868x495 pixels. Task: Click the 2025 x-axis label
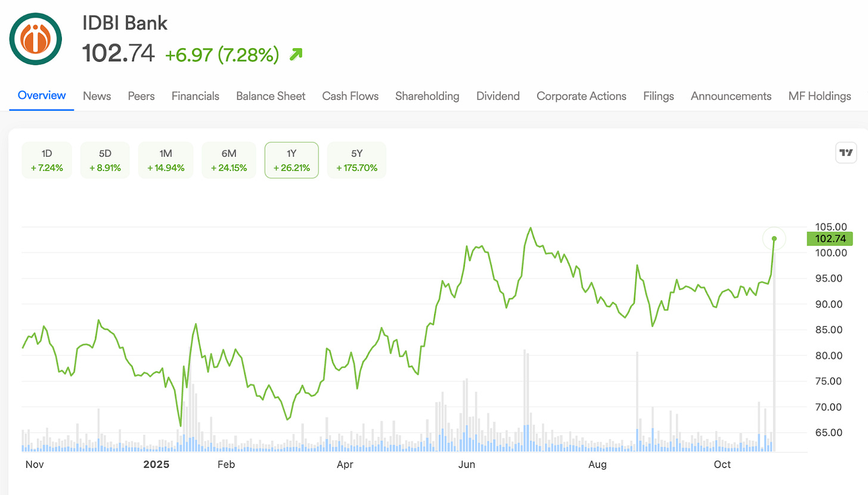coord(156,464)
